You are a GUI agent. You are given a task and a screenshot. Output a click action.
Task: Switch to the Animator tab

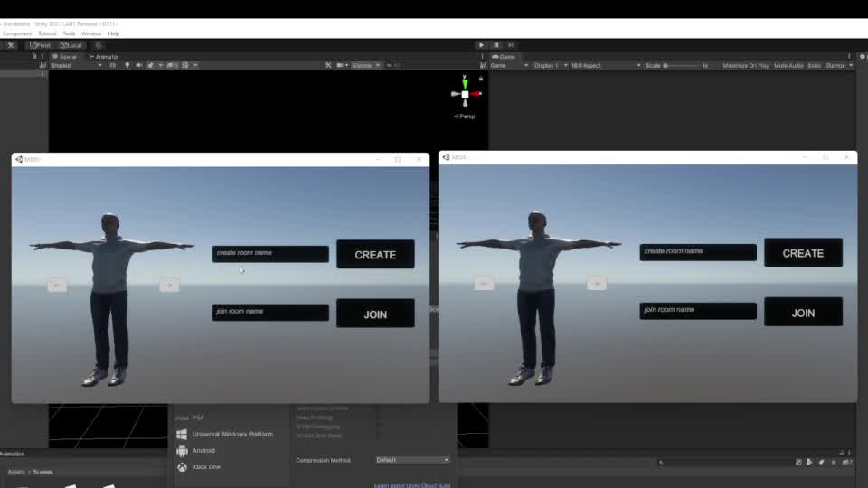(104, 56)
